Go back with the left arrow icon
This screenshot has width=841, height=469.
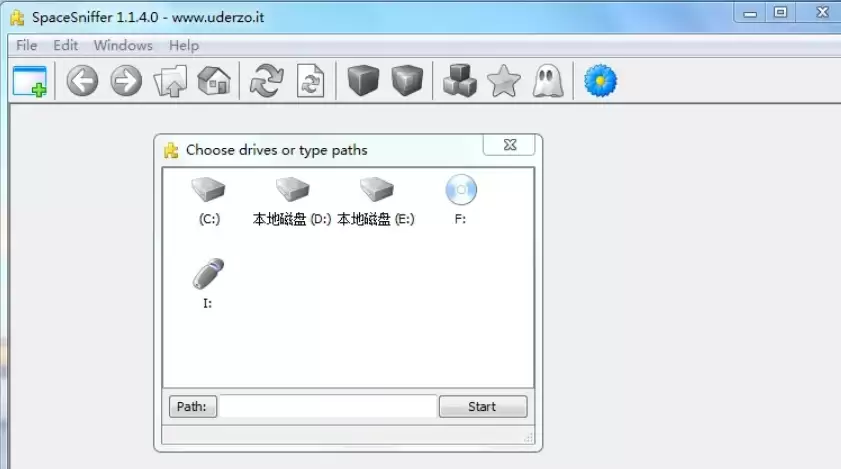click(82, 81)
